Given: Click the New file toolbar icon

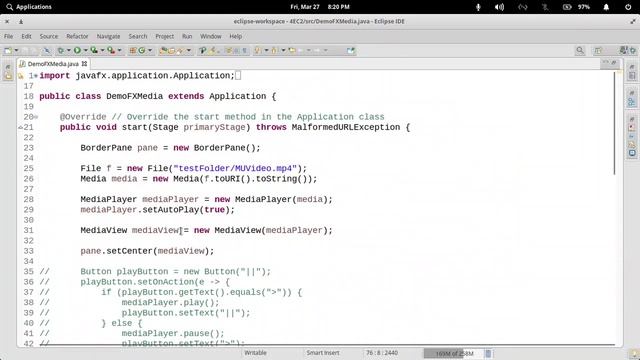Looking at the screenshot, I should (x=7, y=51).
